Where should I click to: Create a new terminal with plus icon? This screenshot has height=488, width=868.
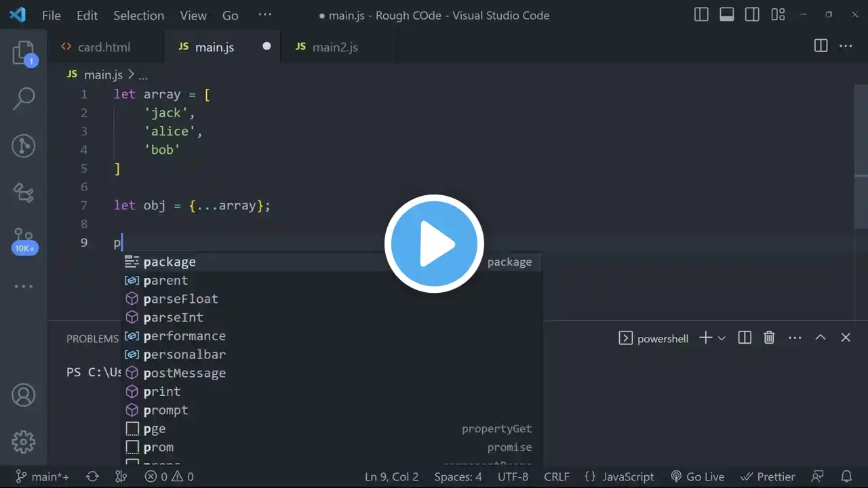coord(705,338)
